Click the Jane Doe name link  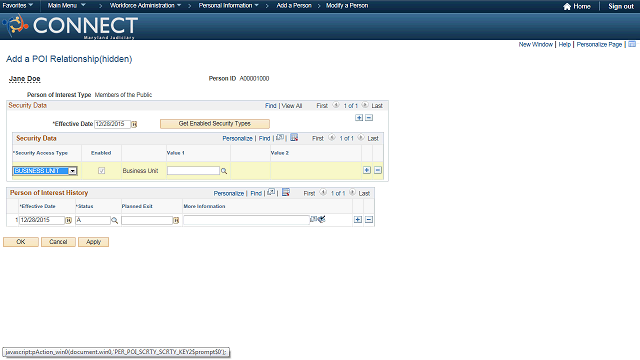(24, 79)
